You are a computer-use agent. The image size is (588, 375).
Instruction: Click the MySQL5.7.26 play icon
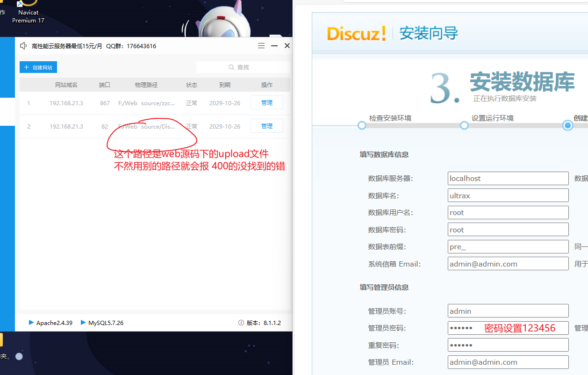83,323
